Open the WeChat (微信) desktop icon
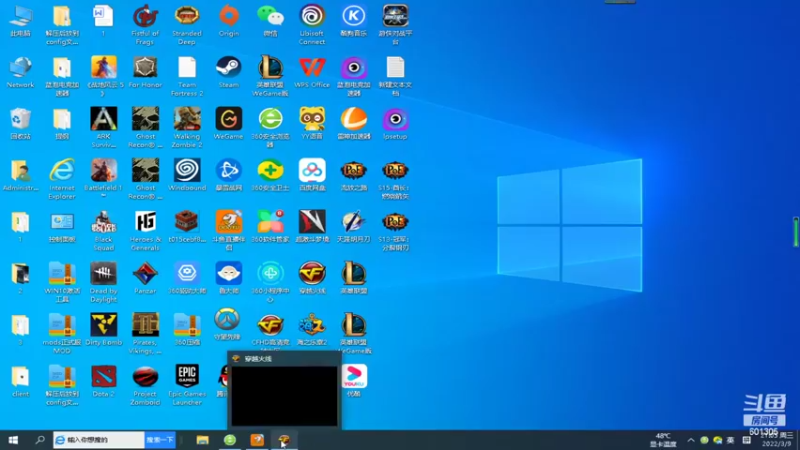 click(270, 20)
